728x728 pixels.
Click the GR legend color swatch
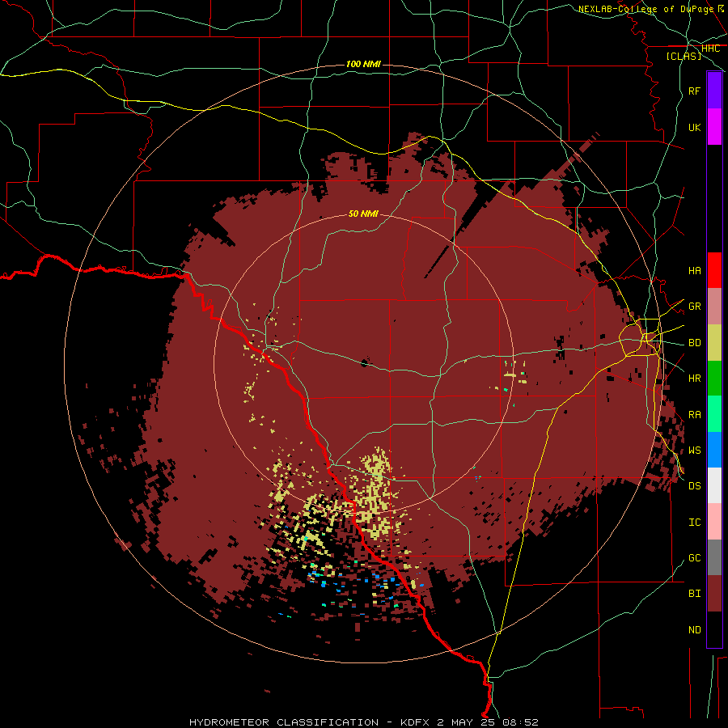coord(714,307)
